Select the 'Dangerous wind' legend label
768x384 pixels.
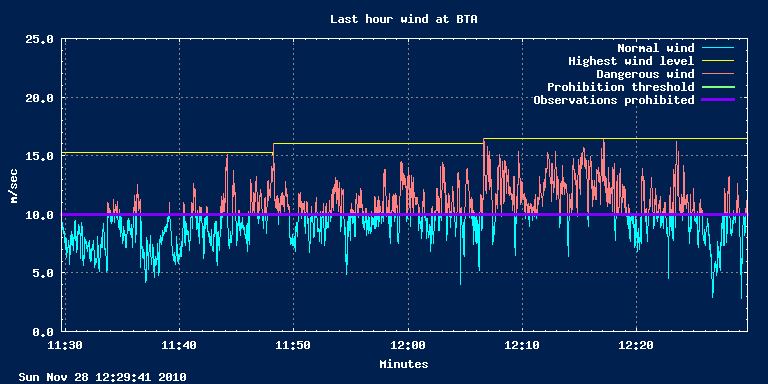pyautogui.click(x=645, y=74)
